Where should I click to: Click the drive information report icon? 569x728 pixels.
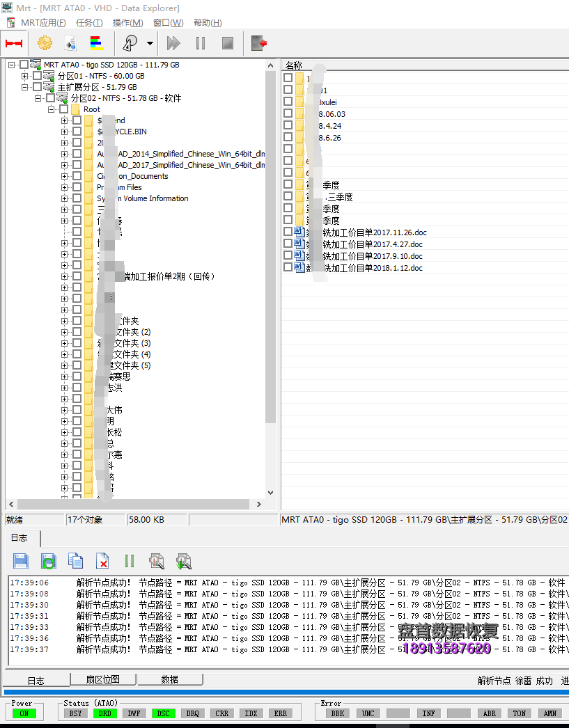(x=70, y=42)
